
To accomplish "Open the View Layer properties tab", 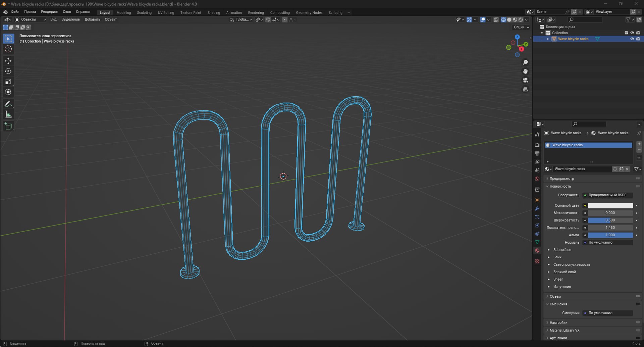I will pyautogui.click(x=537, y=162).
